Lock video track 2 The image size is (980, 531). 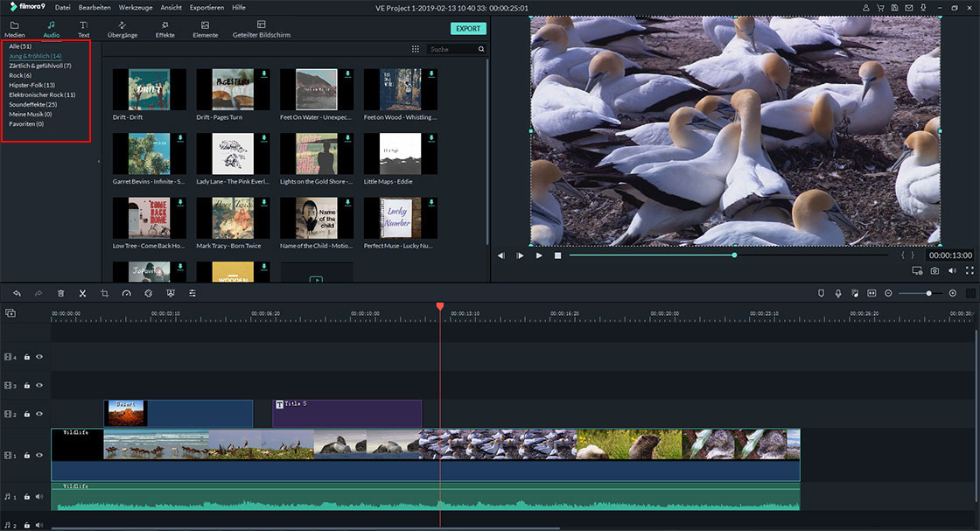point(27,414)
